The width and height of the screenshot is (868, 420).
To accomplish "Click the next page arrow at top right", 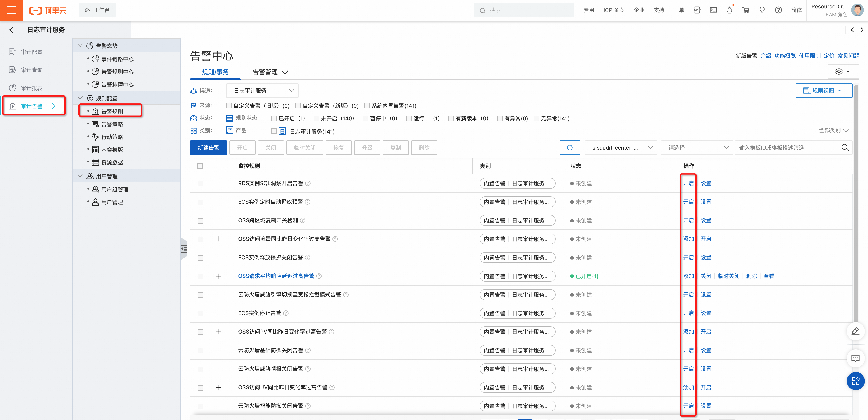I will click(x=862, y=30).
